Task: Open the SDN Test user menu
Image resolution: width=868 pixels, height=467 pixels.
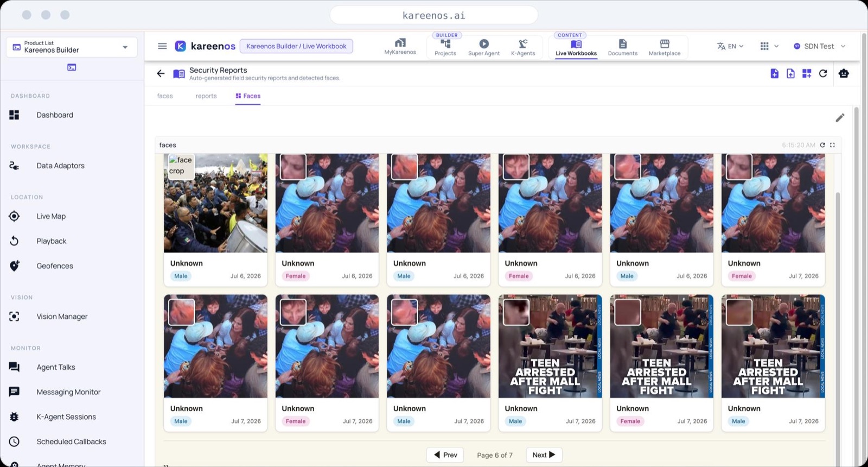Action: 819,46
